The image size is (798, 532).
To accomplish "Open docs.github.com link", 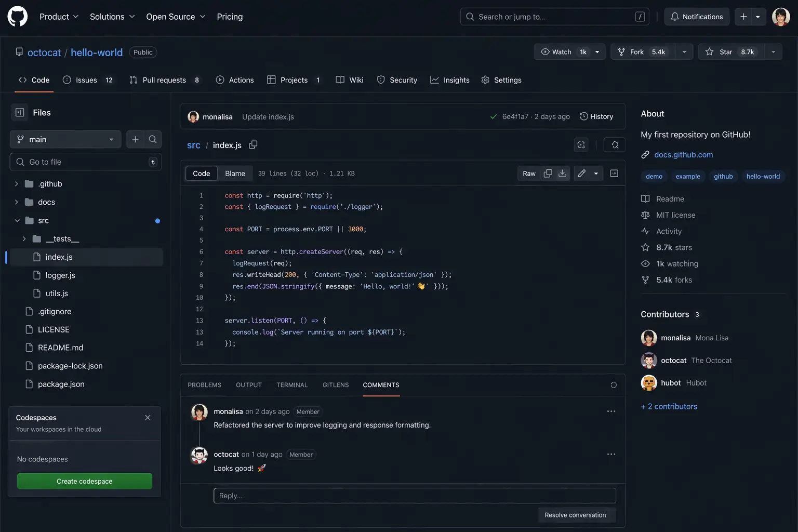I will click(684, 155).
